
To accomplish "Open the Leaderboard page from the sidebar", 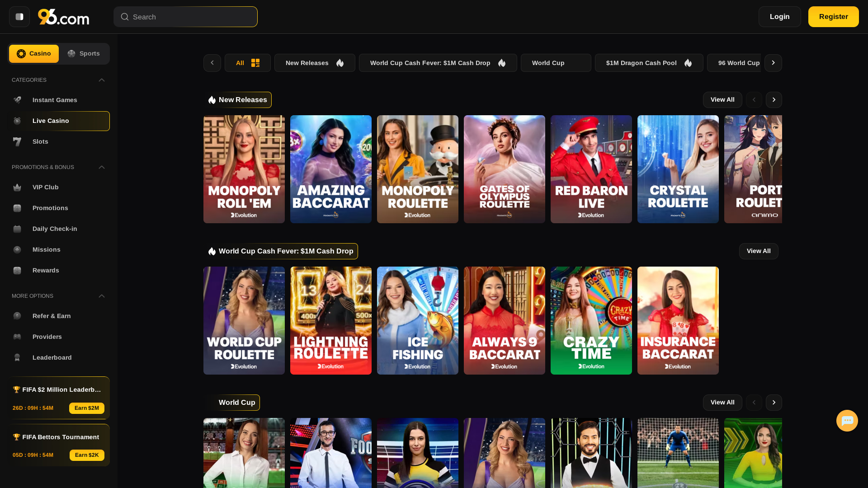I will 58,357.
